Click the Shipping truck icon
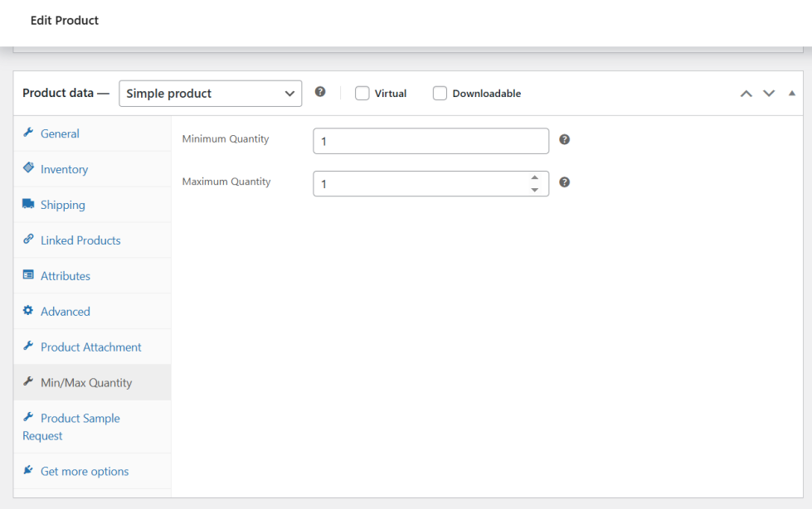Viewport: 812px width, 509px height. click(28, 204)
